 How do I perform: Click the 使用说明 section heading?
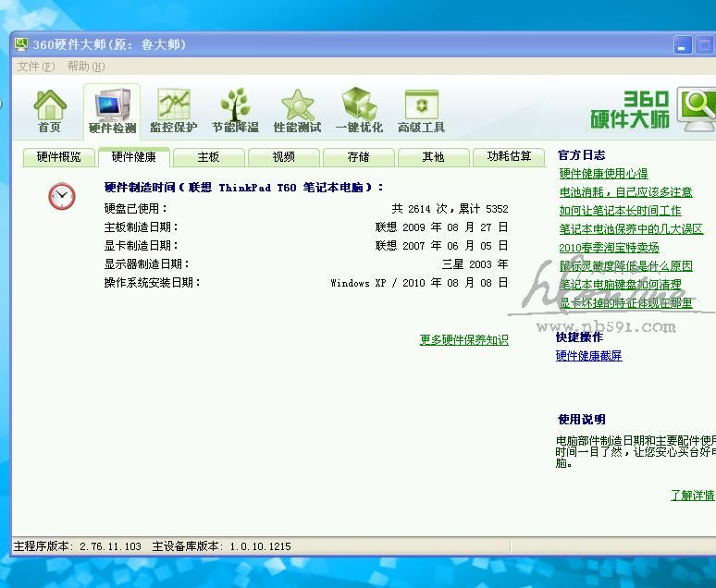[x=582, y=420]
